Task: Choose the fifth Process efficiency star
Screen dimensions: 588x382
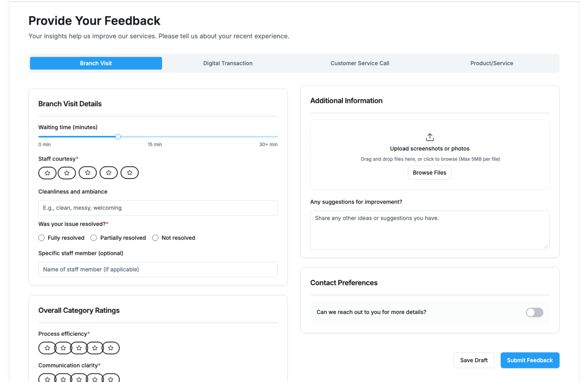Action: [111, 348]
